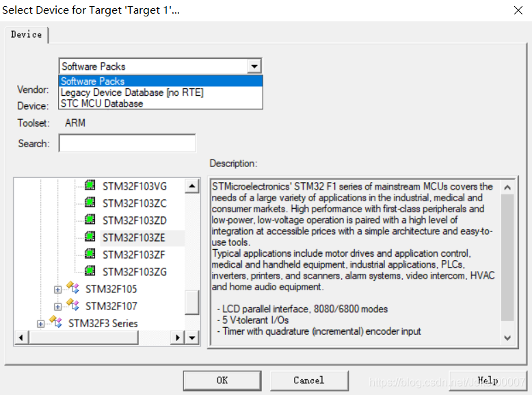Switch to the Device tab
The width and height of the screenshot is (532, 395).
click(27, 35)
